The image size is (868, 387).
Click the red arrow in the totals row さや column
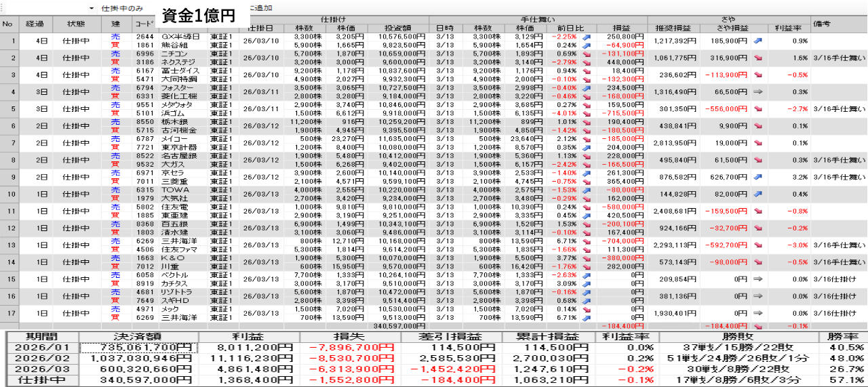coord(757,326)
